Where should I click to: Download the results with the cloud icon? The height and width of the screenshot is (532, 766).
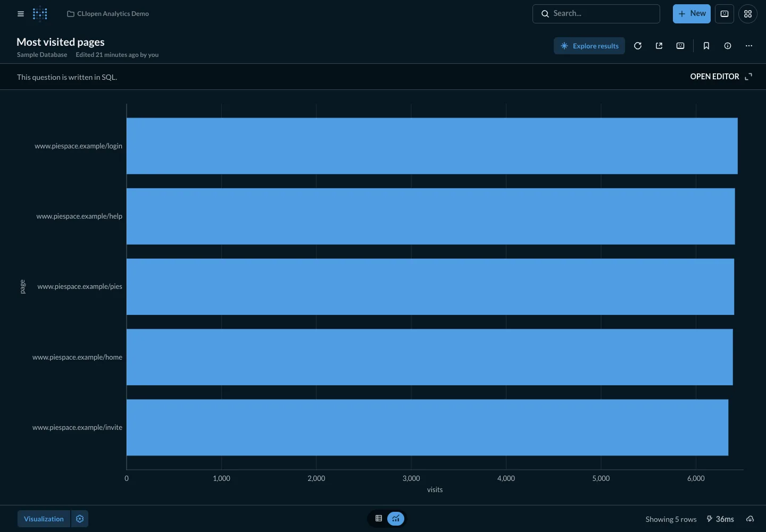750,519
